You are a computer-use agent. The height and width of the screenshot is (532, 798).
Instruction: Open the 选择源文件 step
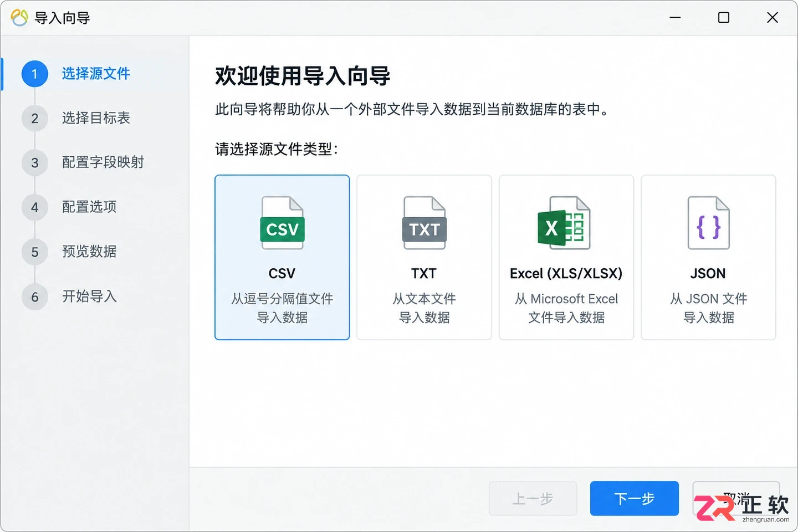(96, 74)
